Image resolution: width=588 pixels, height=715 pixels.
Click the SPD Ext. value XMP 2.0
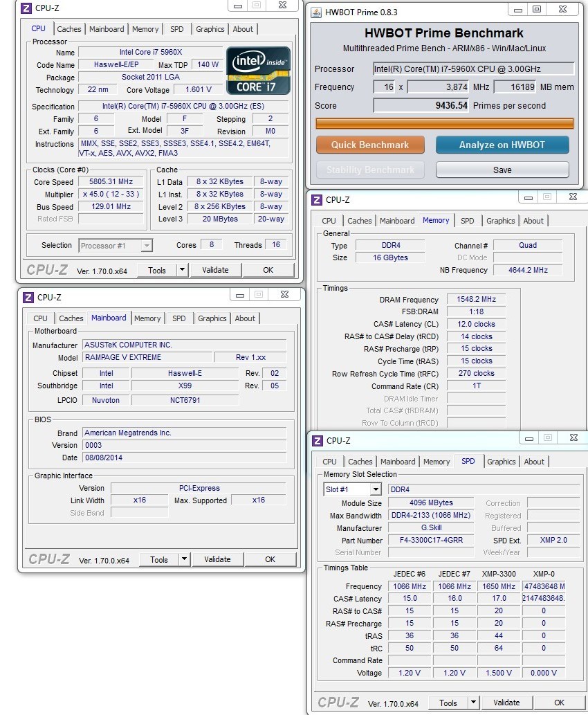(553, 540)
